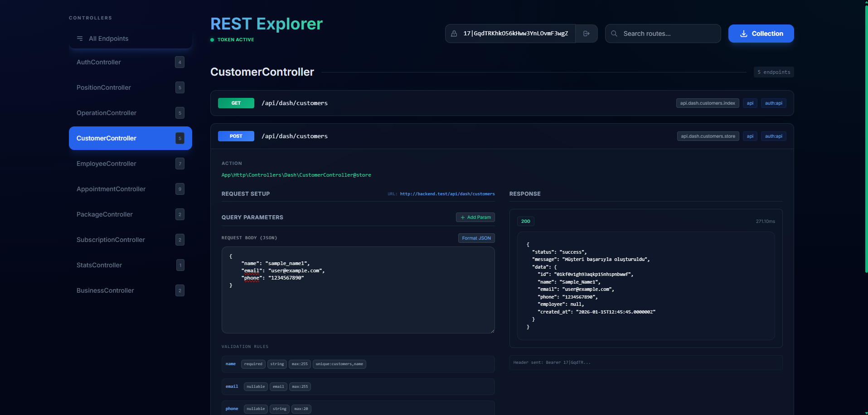868x415 pixels.
Task: Click the sign-out icon beside the token
Action: click(x=586, y=33)
